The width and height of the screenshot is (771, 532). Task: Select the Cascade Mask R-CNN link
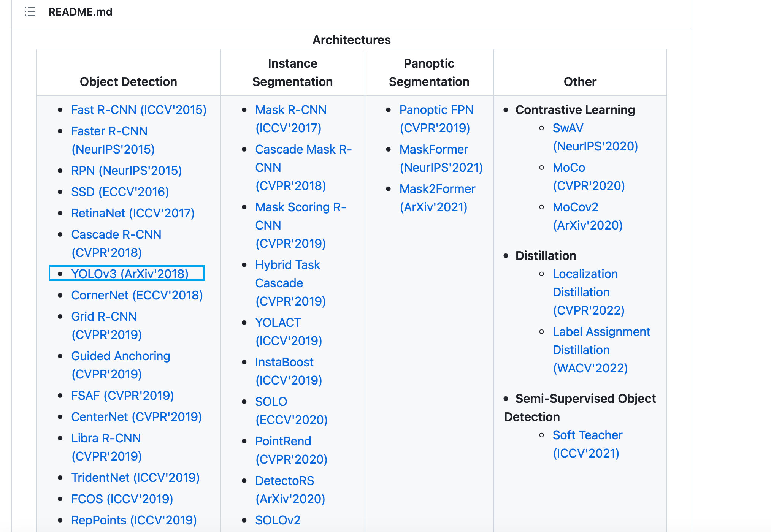click(303, 149)
